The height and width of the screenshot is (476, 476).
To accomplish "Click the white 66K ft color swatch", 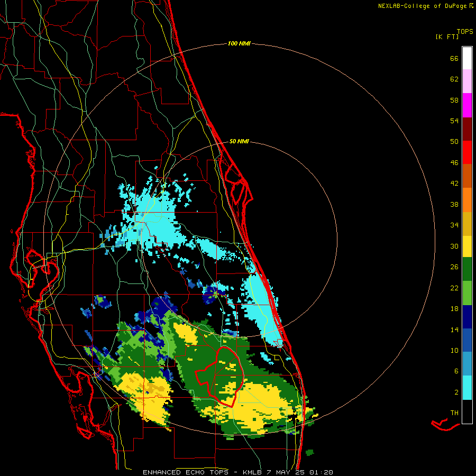I will 467,58.
